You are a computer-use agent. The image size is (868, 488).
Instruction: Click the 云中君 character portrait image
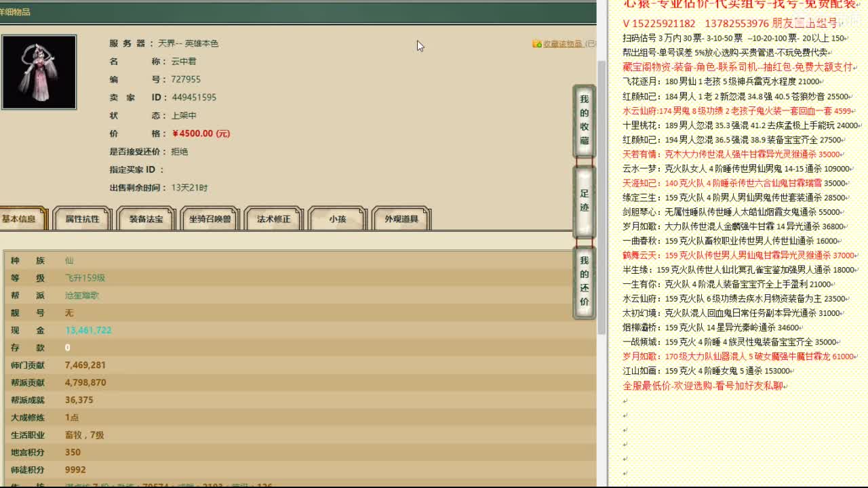tap(39, 71)
